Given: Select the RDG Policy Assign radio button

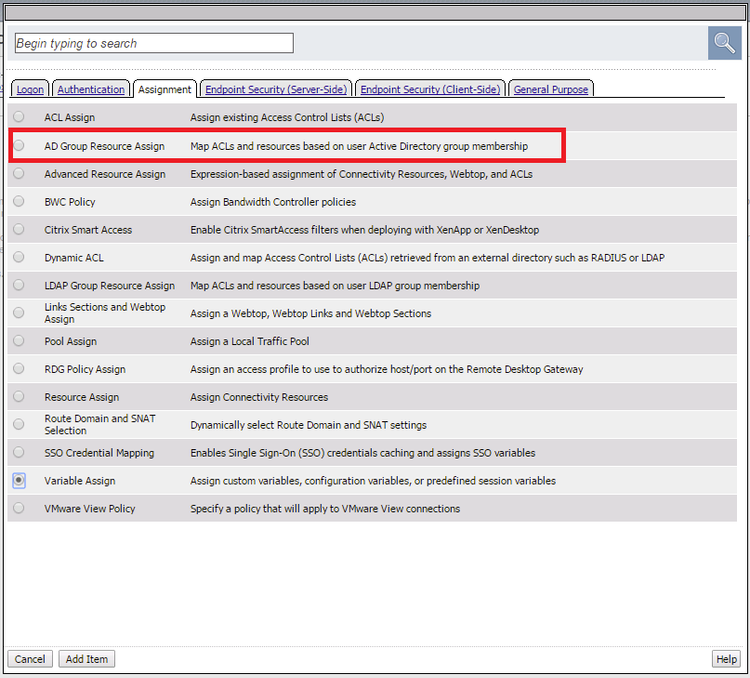Looking at the screenshot, I should pos(19,369).
